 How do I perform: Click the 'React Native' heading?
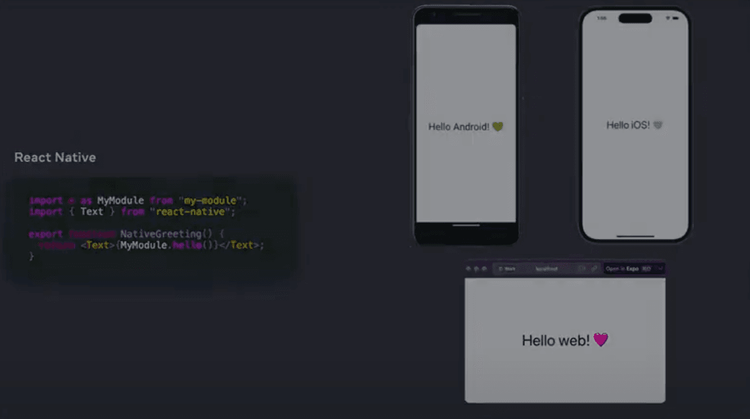(x=55, y=157)
